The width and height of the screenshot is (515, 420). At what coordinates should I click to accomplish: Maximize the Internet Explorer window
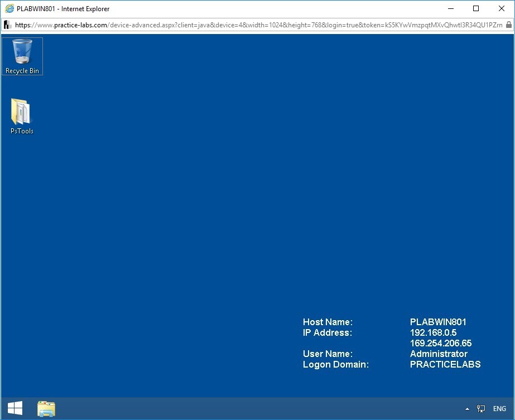coord(476,8)
